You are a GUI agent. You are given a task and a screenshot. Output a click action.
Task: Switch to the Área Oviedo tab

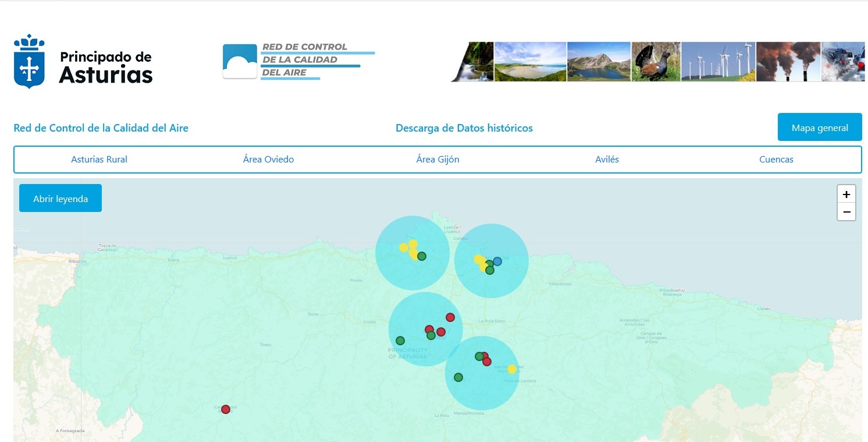click(x=268, y=160)
